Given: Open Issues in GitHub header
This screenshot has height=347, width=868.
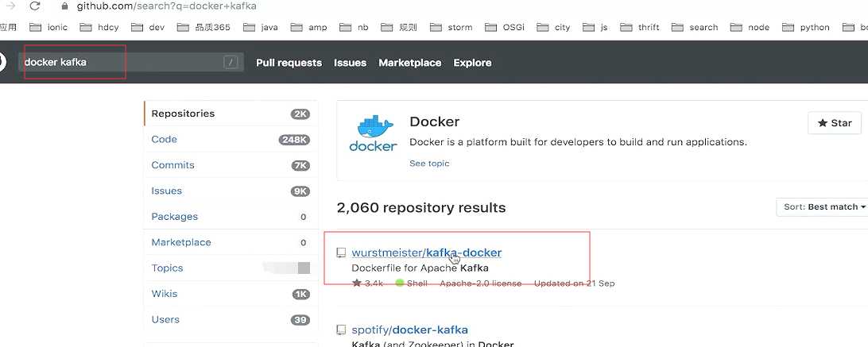Looking at the screenshot, I should 350,63.
